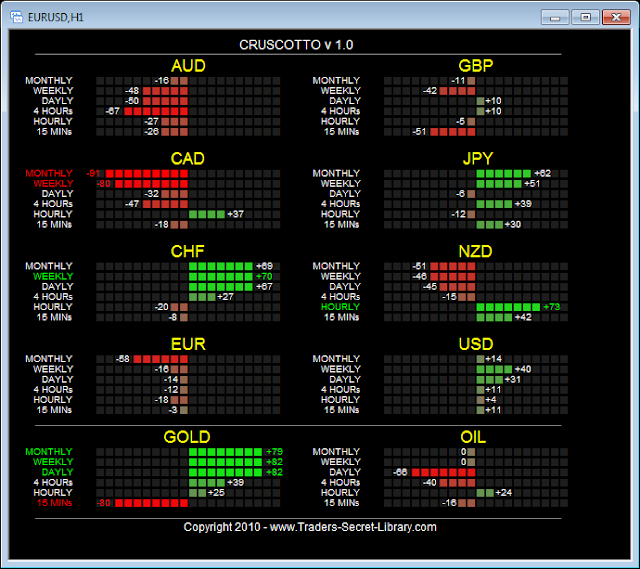Click the green GOLD MONTHLY label
Screen dimensions: 640x569
click(49, 451)
